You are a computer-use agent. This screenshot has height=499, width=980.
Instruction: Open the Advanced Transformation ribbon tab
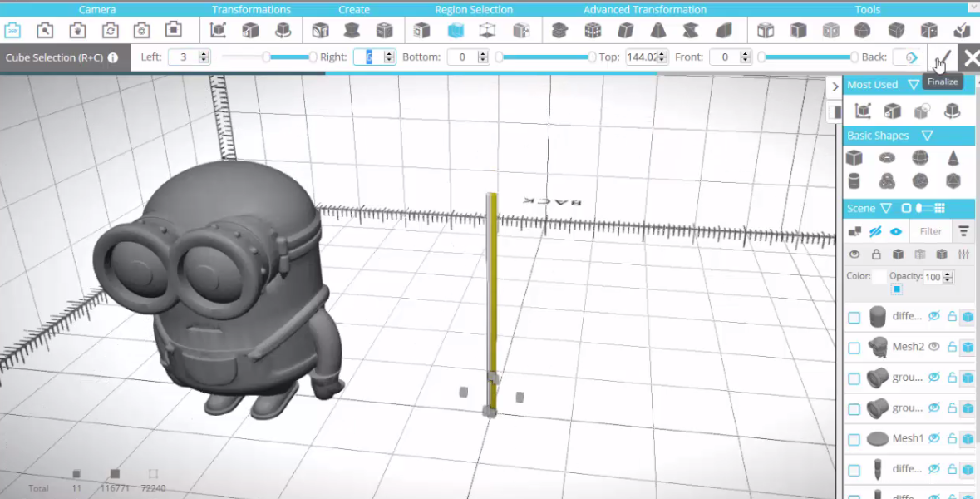(x=645, y=9)
